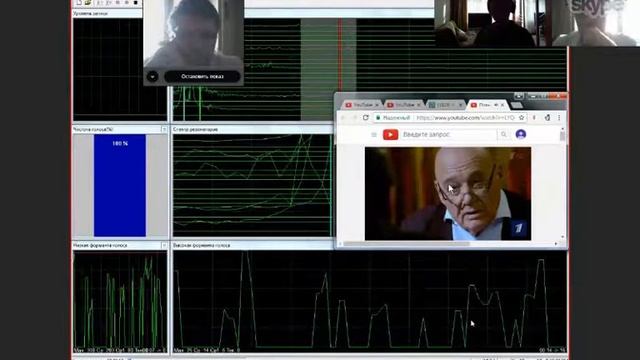
Task: Open a new tab in Chrome
Action: (516, 105)
